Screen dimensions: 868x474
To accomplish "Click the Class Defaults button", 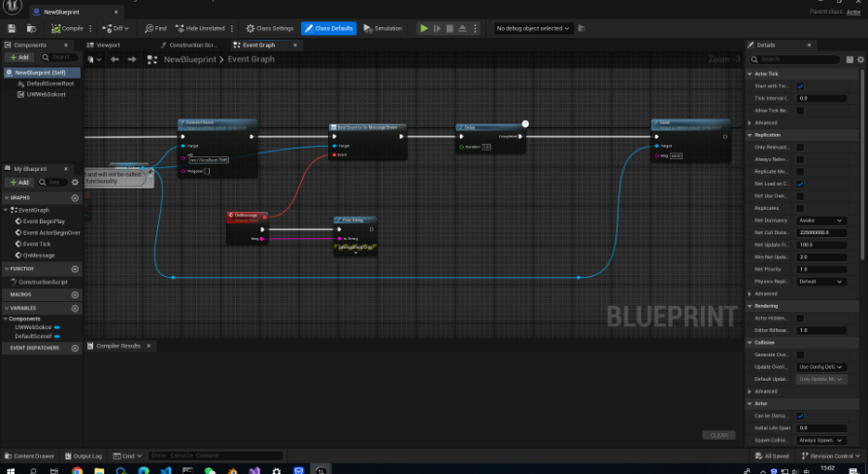I will coord(329,28).
